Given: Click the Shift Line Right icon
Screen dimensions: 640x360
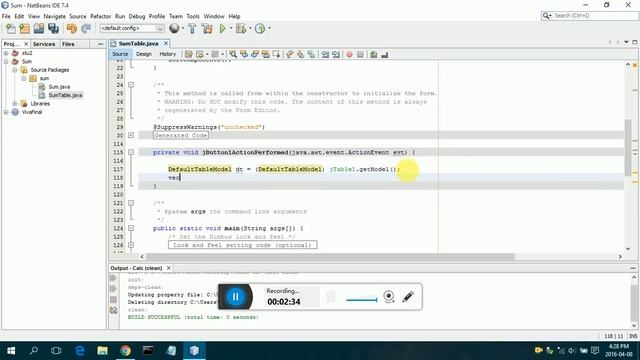Looking at the screenshot, I should tap(336, 54).
